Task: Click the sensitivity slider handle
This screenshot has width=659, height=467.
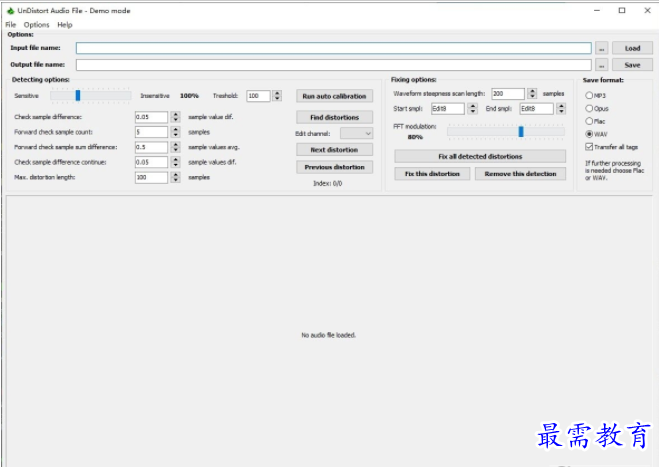Action: click(78, 95)
